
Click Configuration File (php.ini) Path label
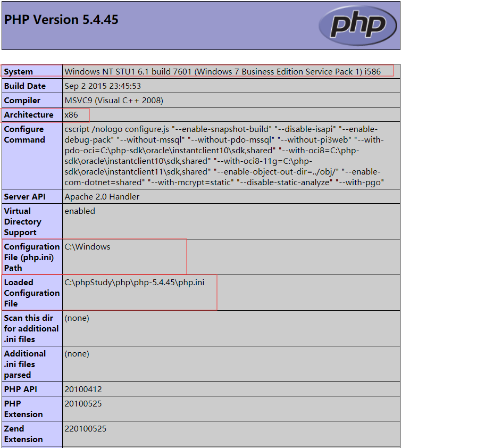coord(32,258)
